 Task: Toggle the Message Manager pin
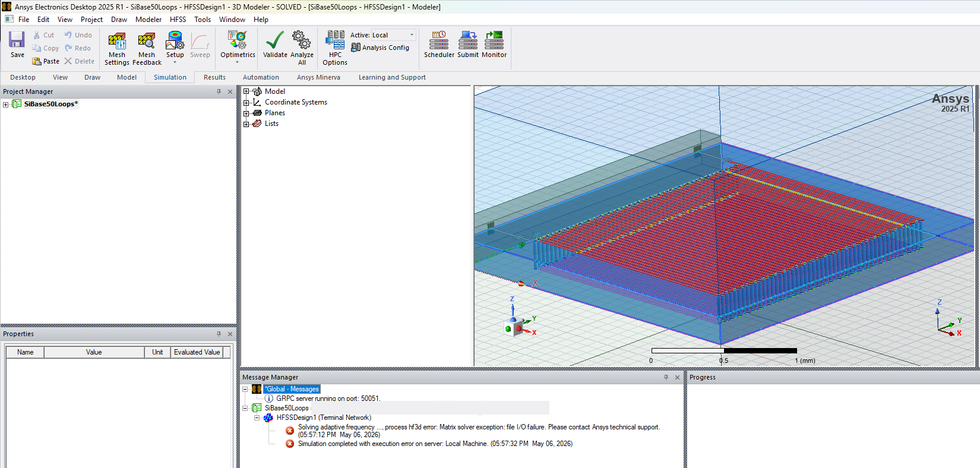click(x=666, y=377)
